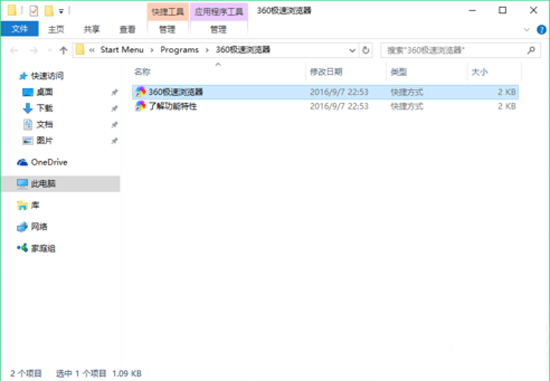Open 库 in the navigation pane
Image resolution: width=550 pixels, height=381 pixels.
coord(35,205)
